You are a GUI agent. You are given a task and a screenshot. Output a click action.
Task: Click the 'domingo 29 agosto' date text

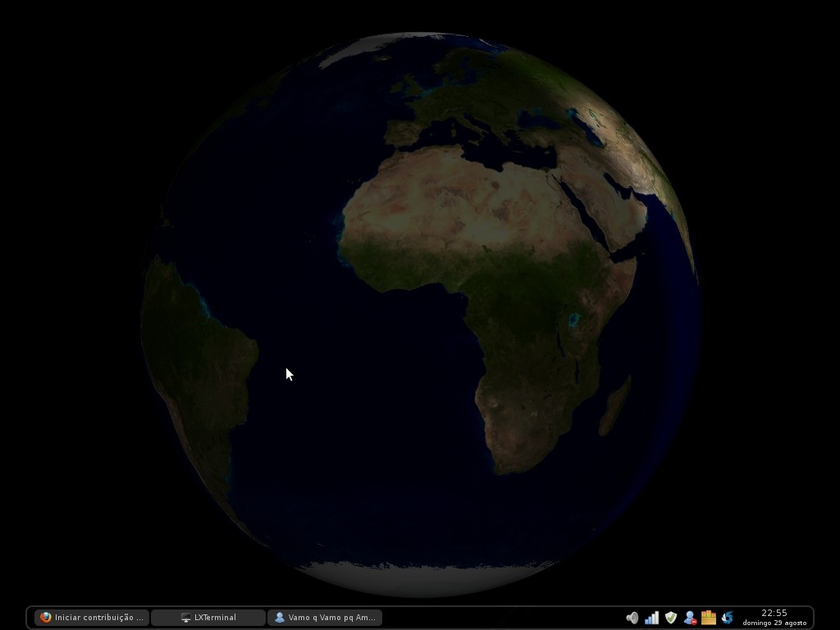774,623
